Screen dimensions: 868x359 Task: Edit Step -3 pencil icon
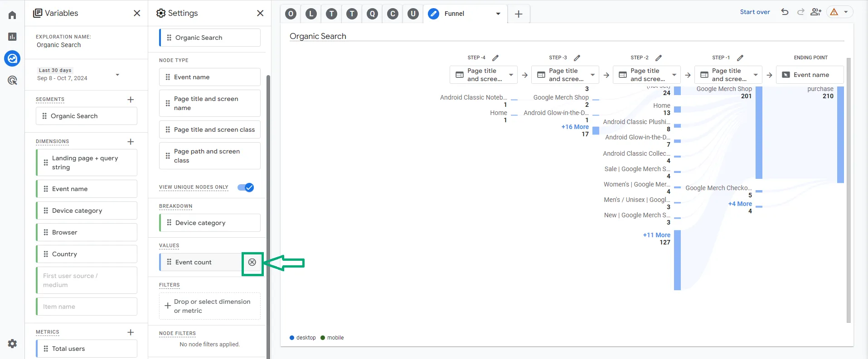coord(577,58)
